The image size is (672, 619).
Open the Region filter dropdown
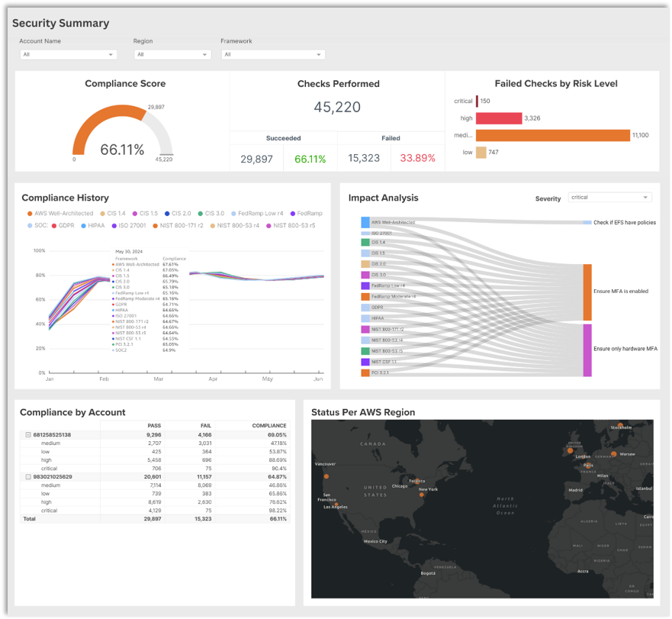pyautogui.click(x=172, y=54)
